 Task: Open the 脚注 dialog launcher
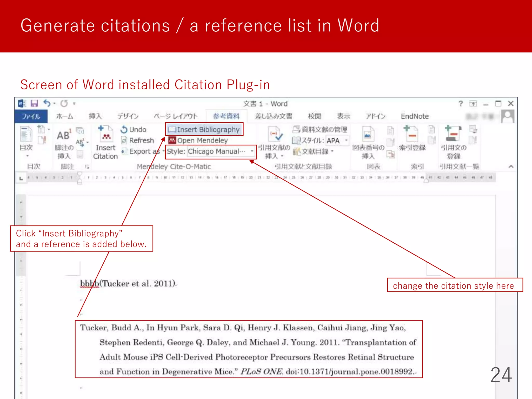pos(87,167)
